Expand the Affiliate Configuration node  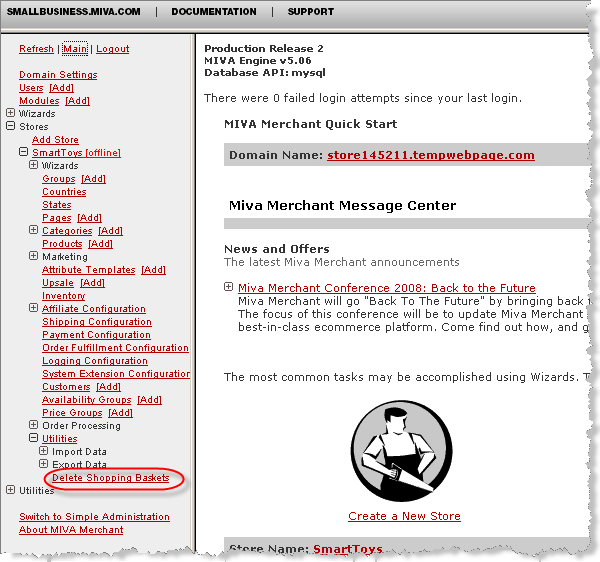click(34, 308)
